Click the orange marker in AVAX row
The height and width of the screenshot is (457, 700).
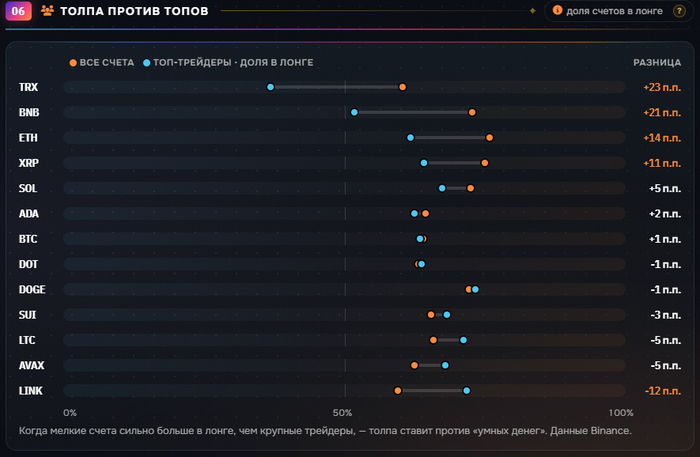(414, 366)
